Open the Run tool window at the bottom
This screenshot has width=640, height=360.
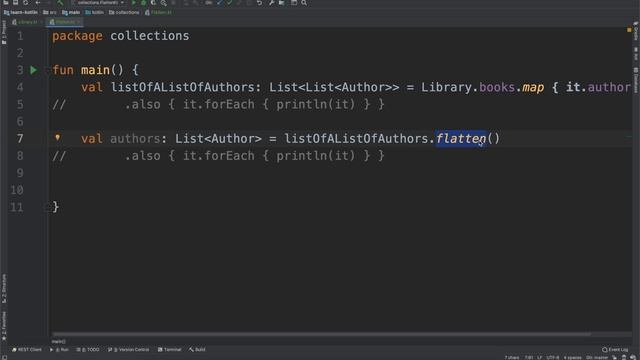(x=59, y=349)
